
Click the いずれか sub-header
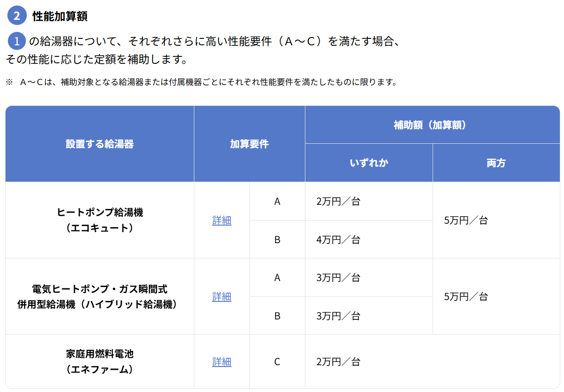[369, 163]
